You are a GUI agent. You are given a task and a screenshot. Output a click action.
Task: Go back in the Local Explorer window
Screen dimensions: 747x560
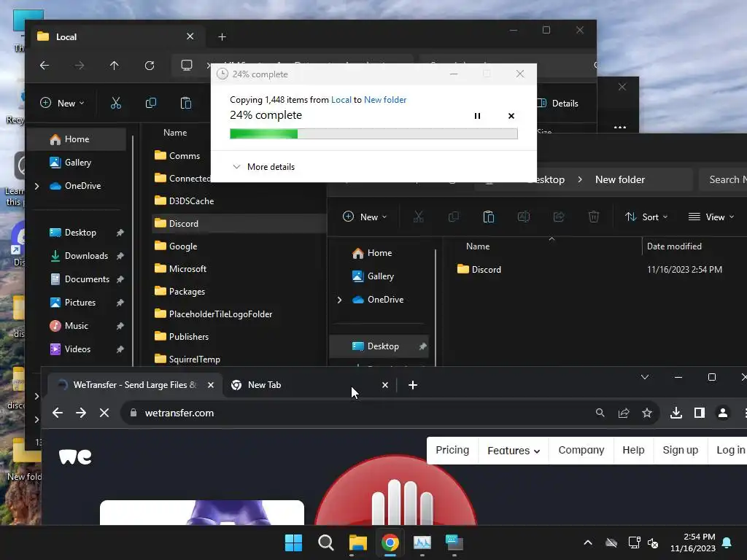coord(44,65)
